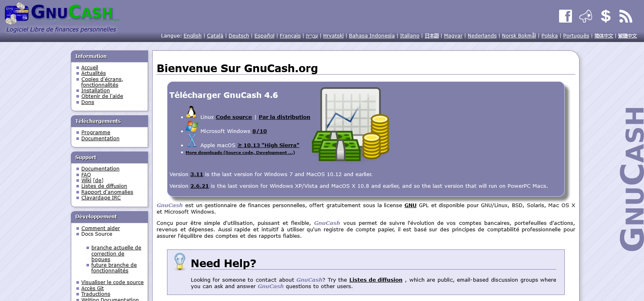Switch language to Italiano
Image resolution: width=644 pixels, height=301 pixels.
click(x=410, y=36)
